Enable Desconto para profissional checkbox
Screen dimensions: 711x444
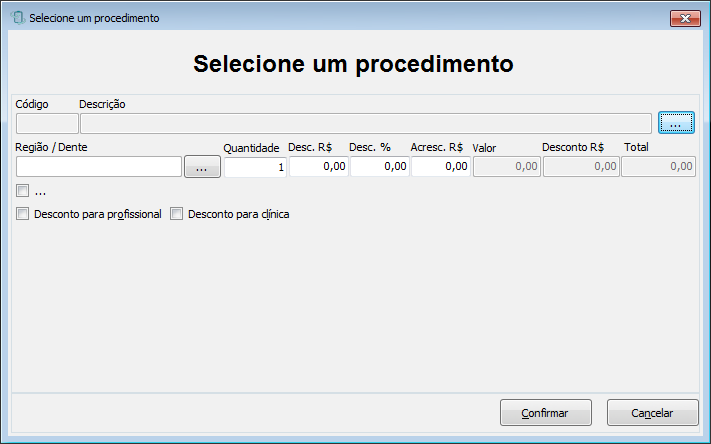[x=22, y=214]
